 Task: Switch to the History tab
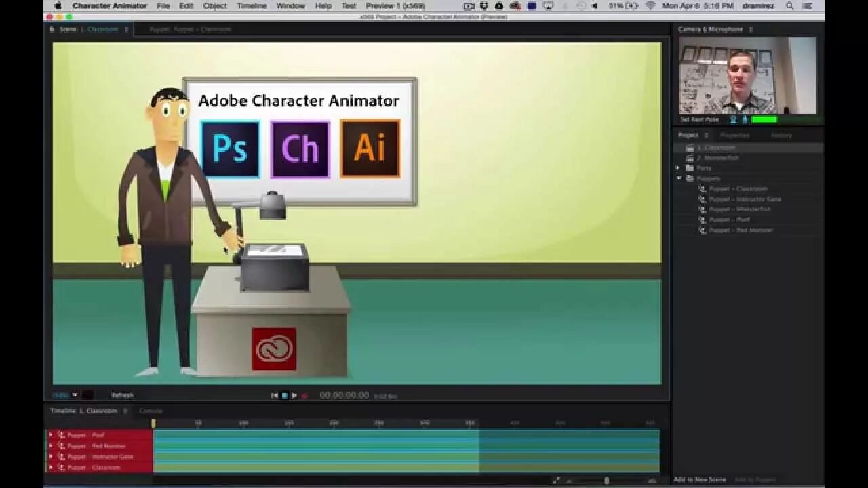click(x=781, y=135)
